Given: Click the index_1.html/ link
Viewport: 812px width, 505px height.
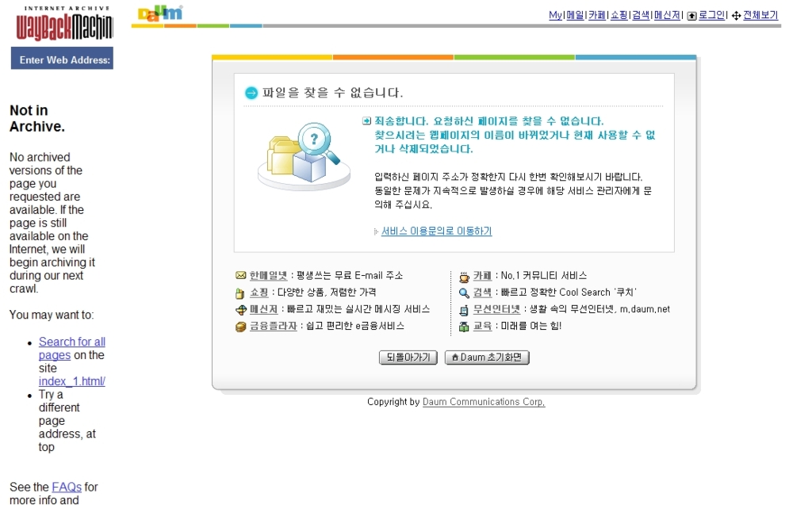Looking at the screenshot, I should [x=72, y=382].
